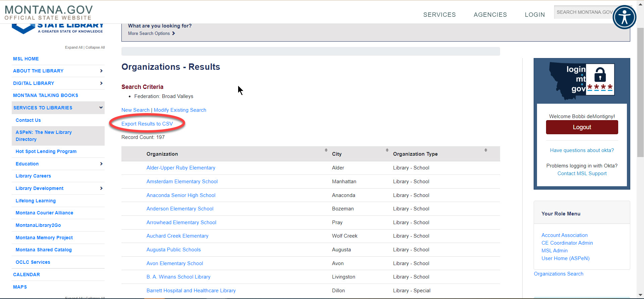
Task: Open Have questions about okta link
Action: pyautogui.click(x=582, y=150)
